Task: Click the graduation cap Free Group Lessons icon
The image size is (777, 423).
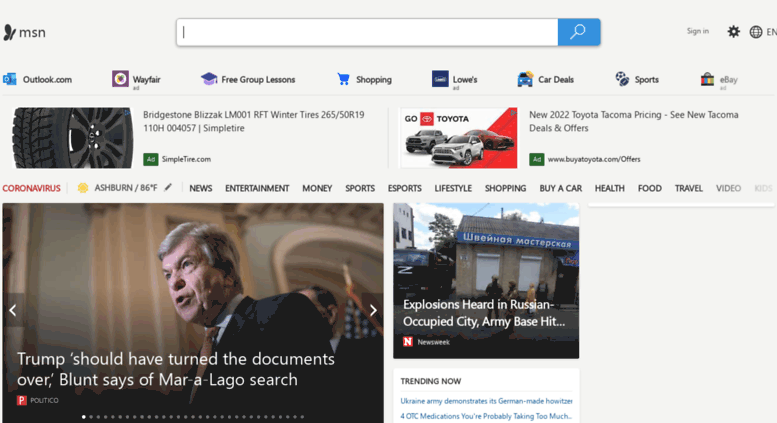Action: click(x=209, y=79)
